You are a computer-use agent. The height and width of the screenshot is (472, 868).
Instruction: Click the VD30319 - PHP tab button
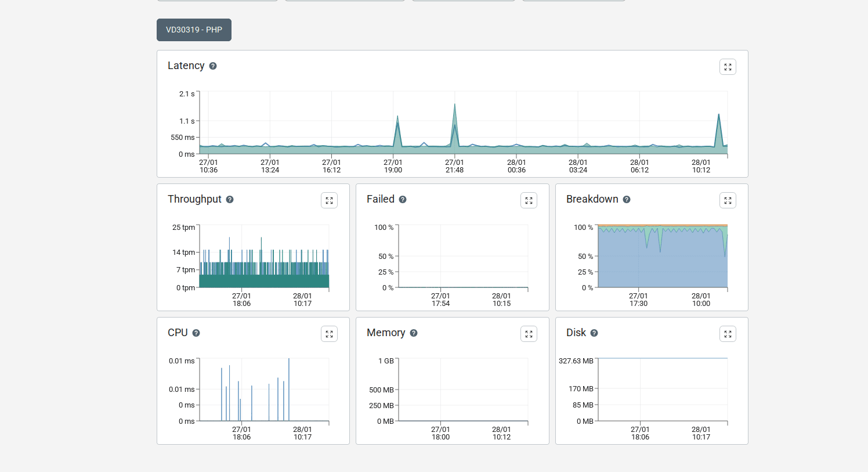click(x=194, y=30)
